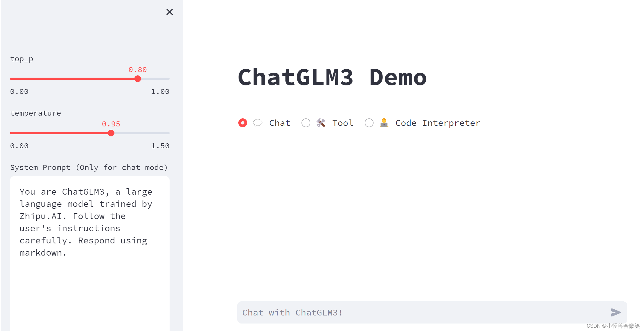Click the 0.95 temperature value
The width and height of the screenshot is (644, 331).
pos(111,124)
